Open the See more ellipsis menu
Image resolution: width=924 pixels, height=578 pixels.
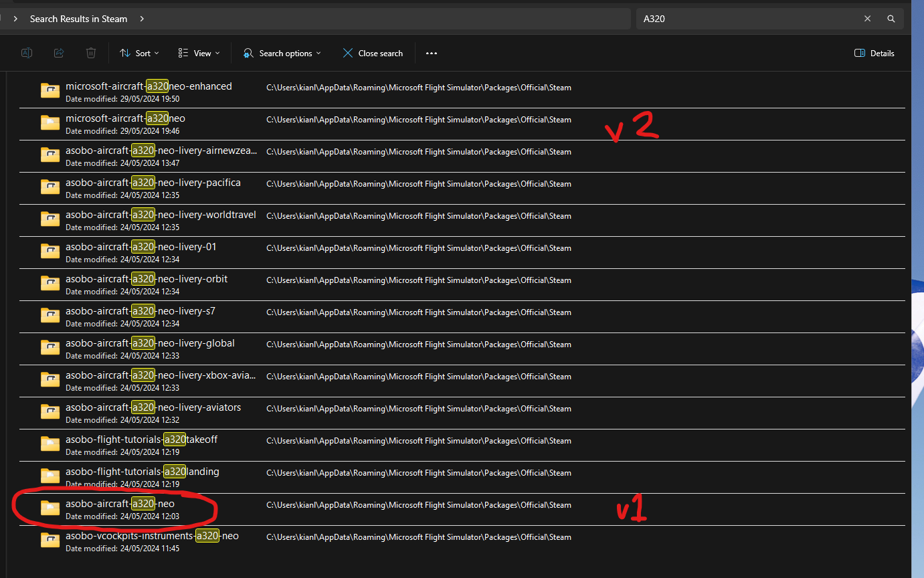[432, 53]
